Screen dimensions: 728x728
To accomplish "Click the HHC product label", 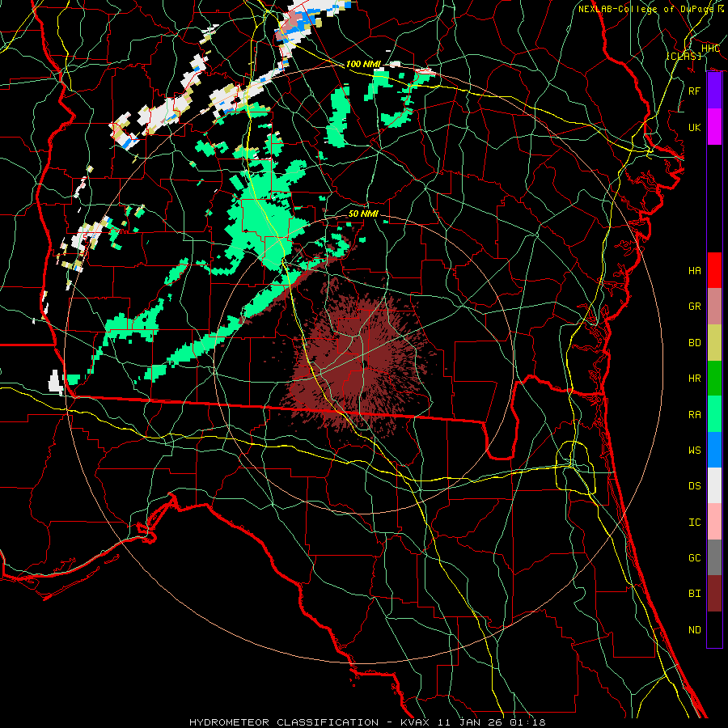I will (x=710, y=49).
